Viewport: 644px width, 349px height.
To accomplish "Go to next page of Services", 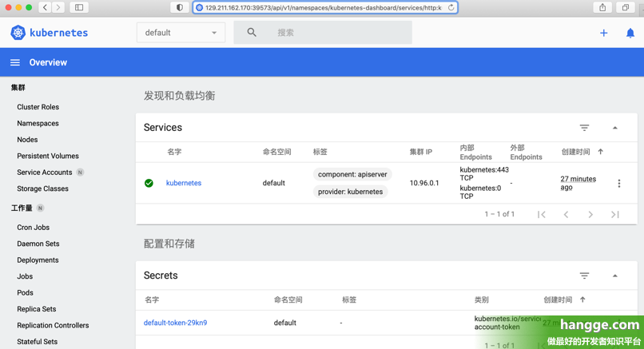I will (590, 214).
